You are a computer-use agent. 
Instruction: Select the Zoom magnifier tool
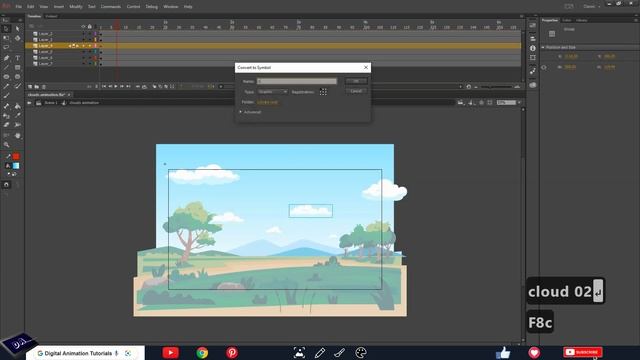pos(6,144)
